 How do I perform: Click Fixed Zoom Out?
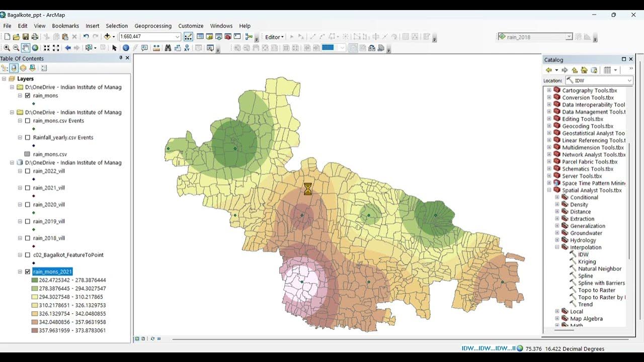(56, 48)
